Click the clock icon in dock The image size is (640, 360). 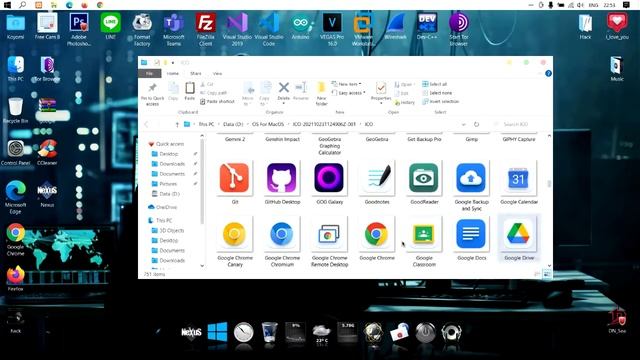(243, 332)
